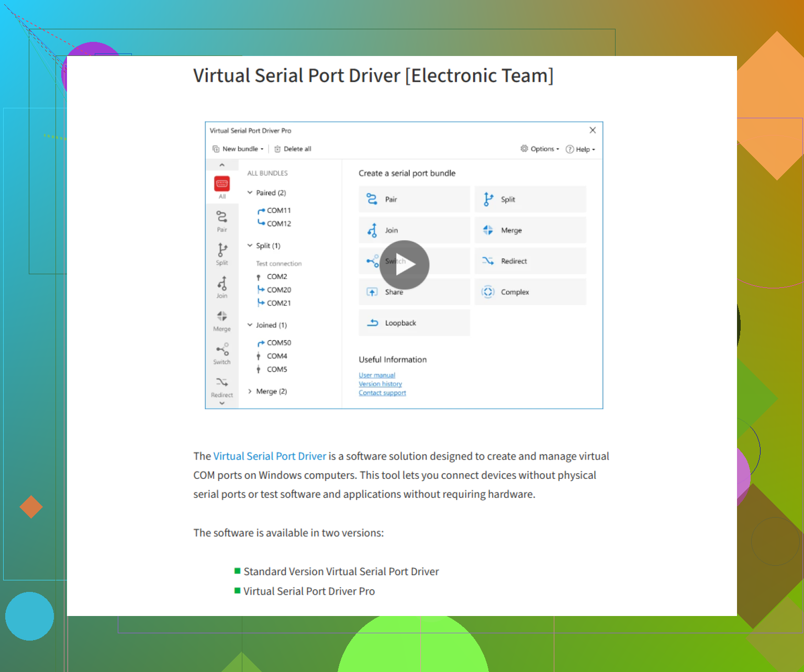Select the Merge sidebar icon

[x=222, y=317]
